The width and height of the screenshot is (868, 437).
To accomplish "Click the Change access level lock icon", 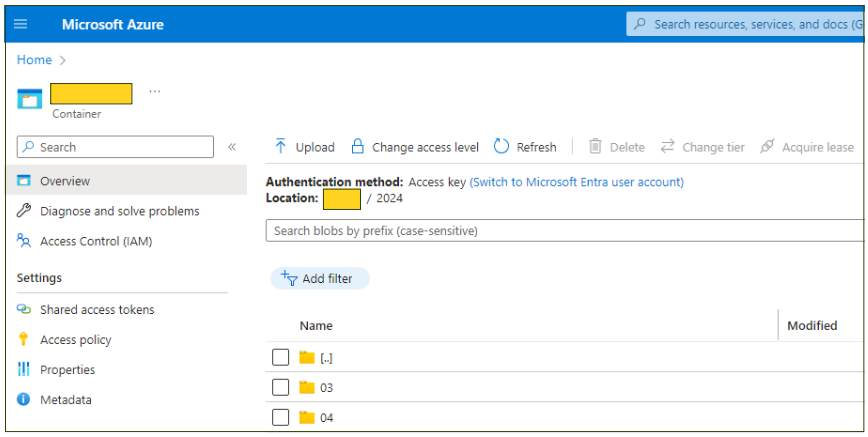I will 357,147.
